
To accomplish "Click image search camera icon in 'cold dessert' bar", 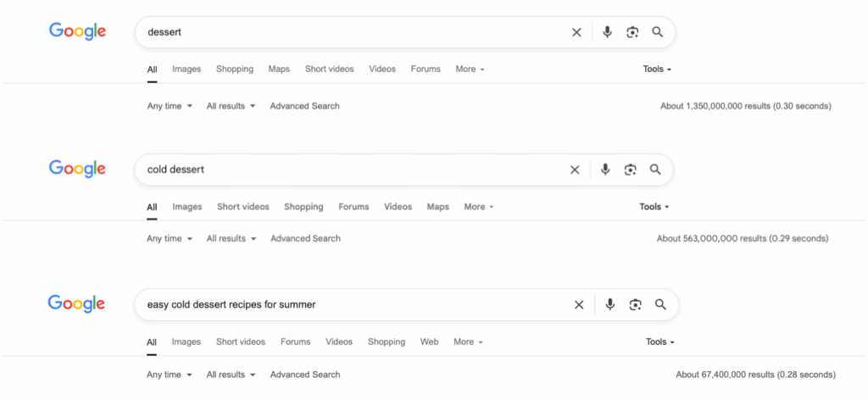I will (x=630, y=169).
